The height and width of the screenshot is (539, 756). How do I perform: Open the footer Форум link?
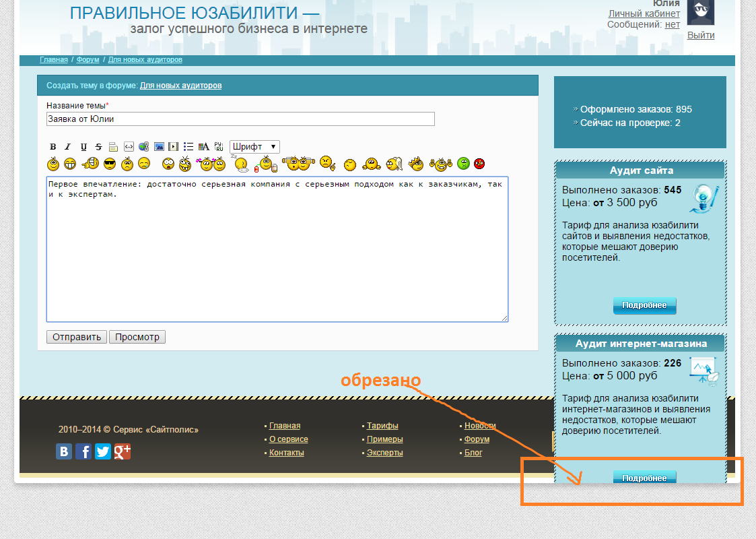coord(477,439)
